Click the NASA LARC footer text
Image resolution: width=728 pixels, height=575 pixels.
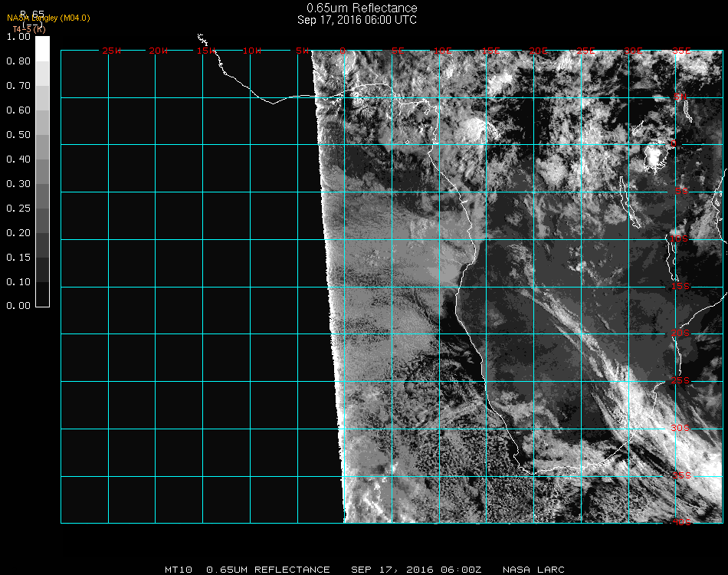[x=533, y=570]
